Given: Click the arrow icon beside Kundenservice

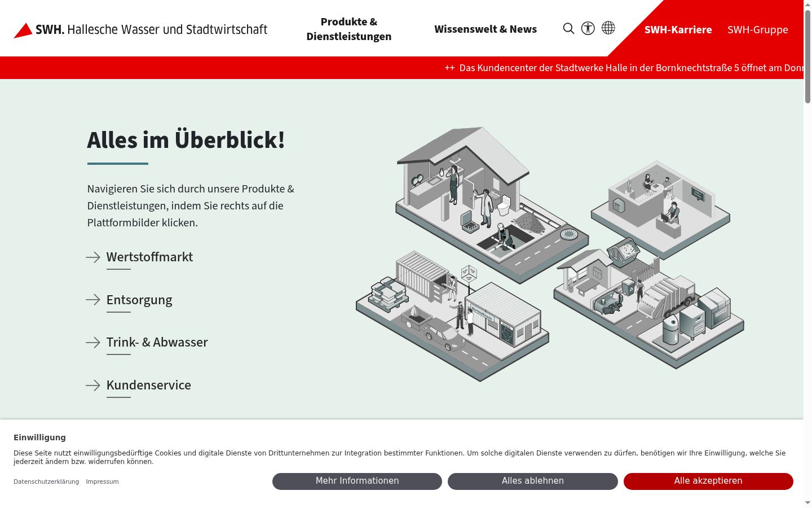Looking at the screenshot, I should (x=93, y=386).
